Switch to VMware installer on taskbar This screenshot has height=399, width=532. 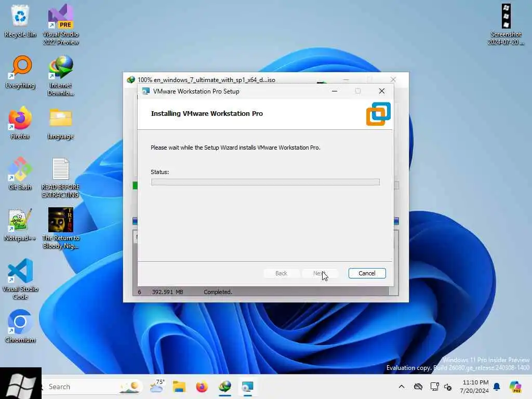248,387
